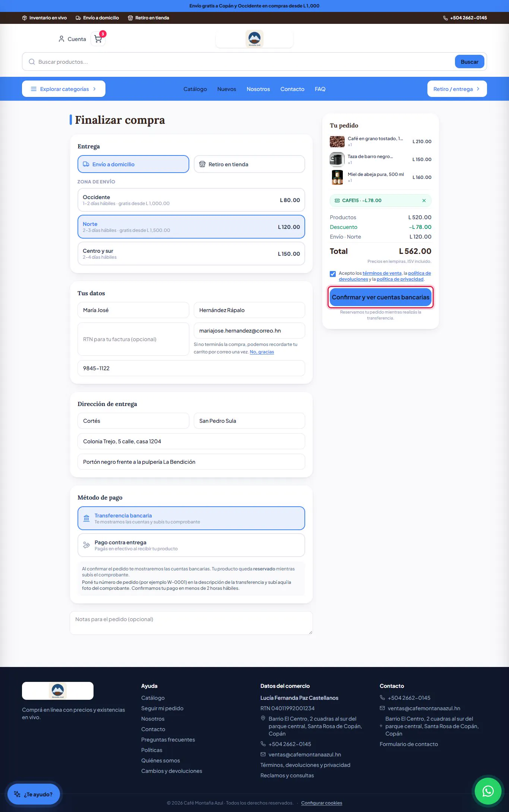The height and width of the screenshot is (812, 509).
Task: Open the términos de venta link
Action: click(382, 273)
